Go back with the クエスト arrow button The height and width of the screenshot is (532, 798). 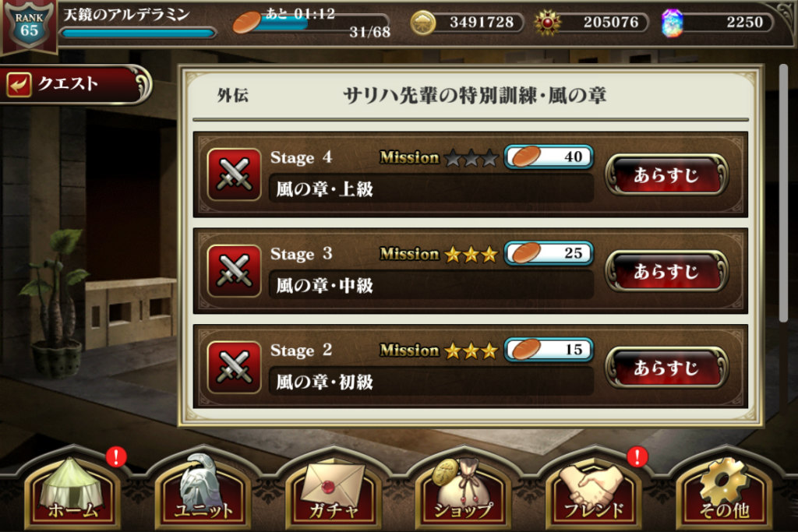(76, 84)
